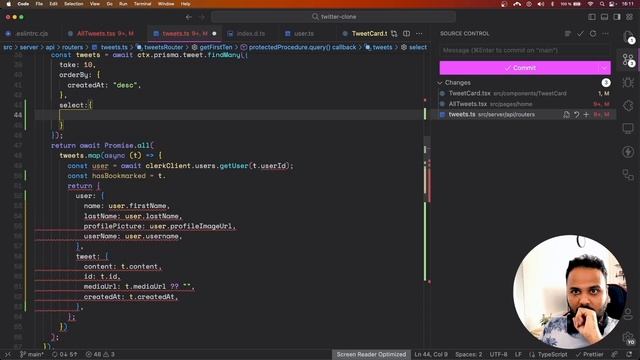Click the UTF-8 encoding indicator
The height and width of the screenshot is (360, 640).
498,355
